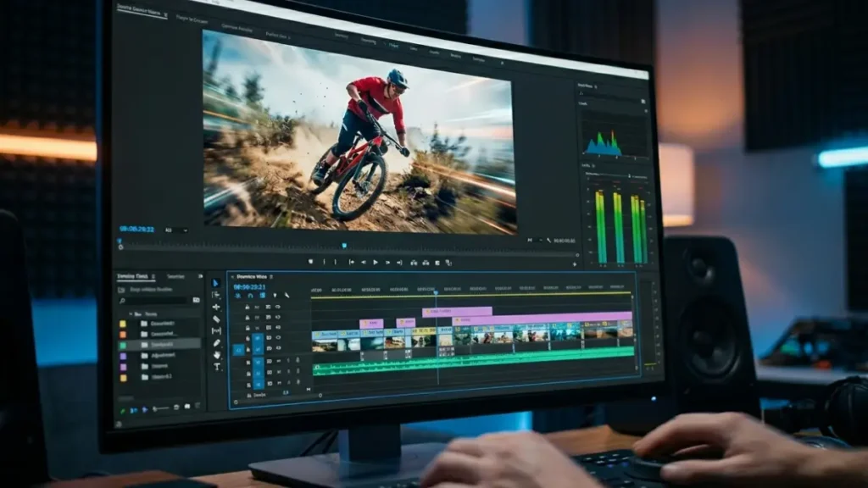Open the Lumetri Scopes panel menu
The height and width of the screenshot is (488, 868).
click(x=596, y=87)
